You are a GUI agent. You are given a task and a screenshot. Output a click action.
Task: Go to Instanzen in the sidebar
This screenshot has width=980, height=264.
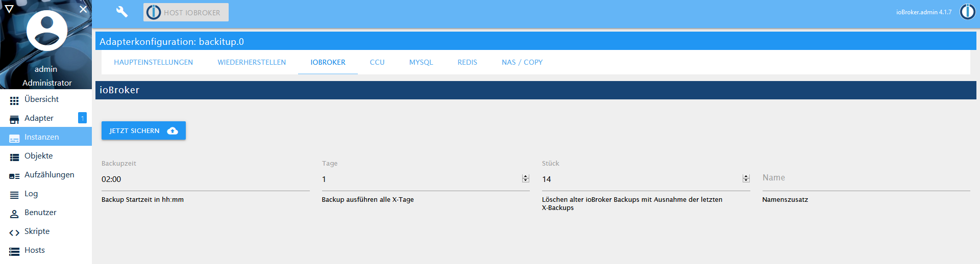point(46,137)
